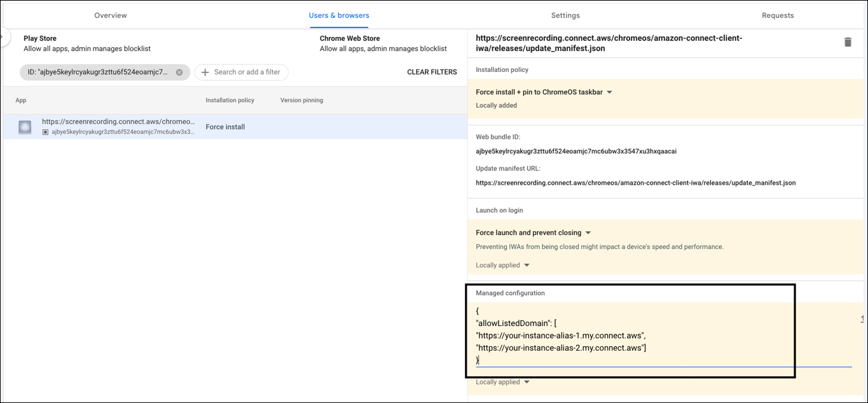The width and height of the screenshot is (868, 403).
Task: Switch to the Settings tab
Action: pos(565,15)
